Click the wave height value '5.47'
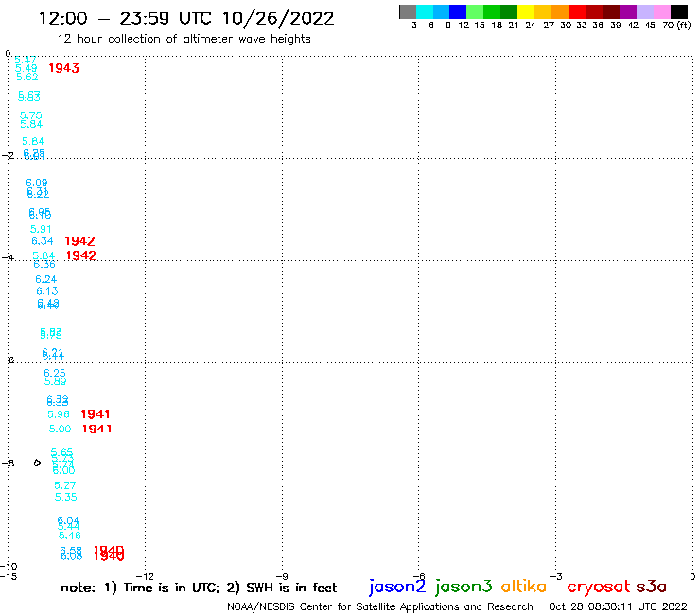 point(25,60)
